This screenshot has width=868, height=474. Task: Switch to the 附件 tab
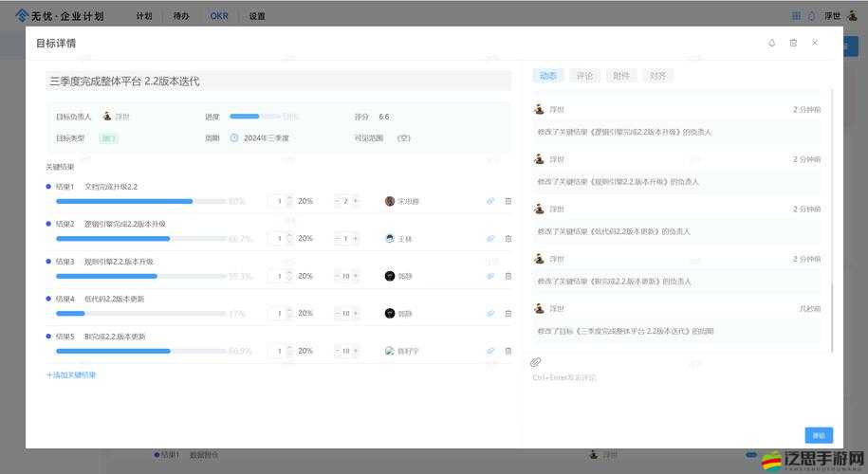point(620,76)
